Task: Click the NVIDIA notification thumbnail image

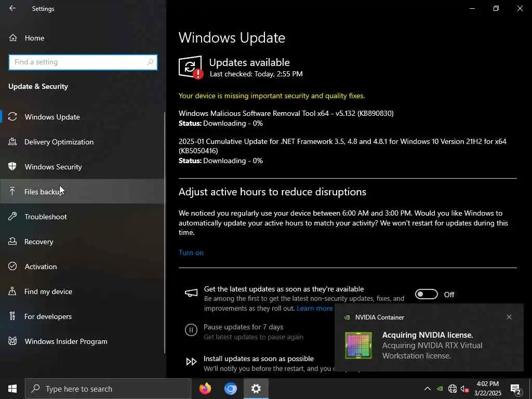Action: point(358,345)
